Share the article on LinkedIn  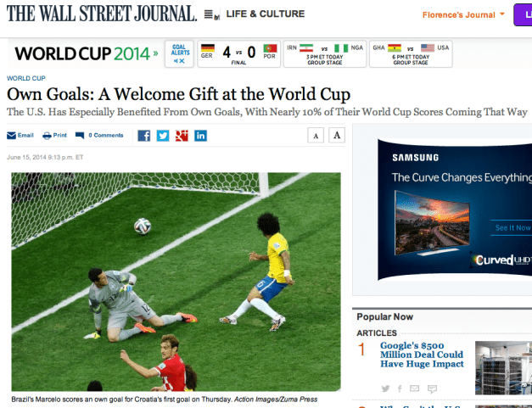pos(200,135)
